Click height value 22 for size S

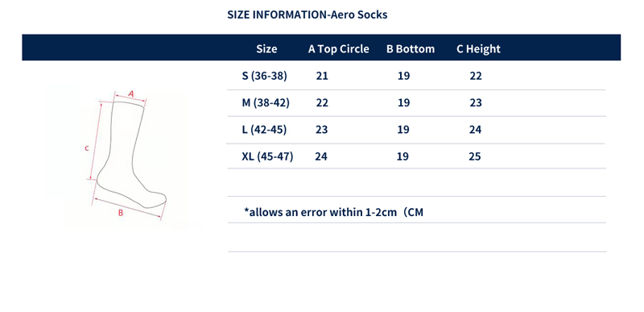pyautogui.click(x=476, y=76)
